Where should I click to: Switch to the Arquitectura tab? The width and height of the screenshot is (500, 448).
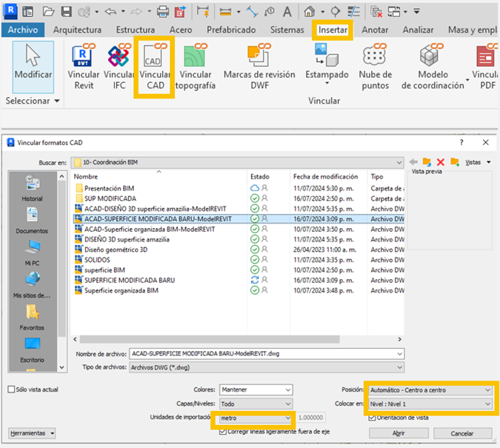77,30
